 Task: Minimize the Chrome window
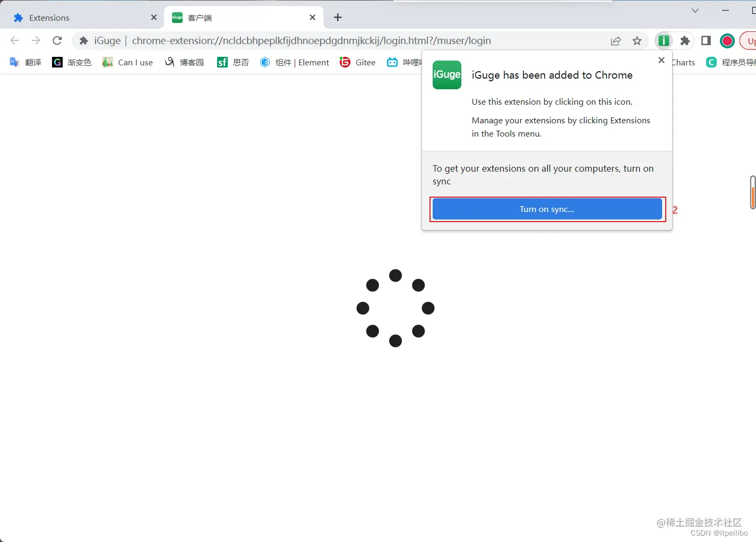click(x=725, y=11)
